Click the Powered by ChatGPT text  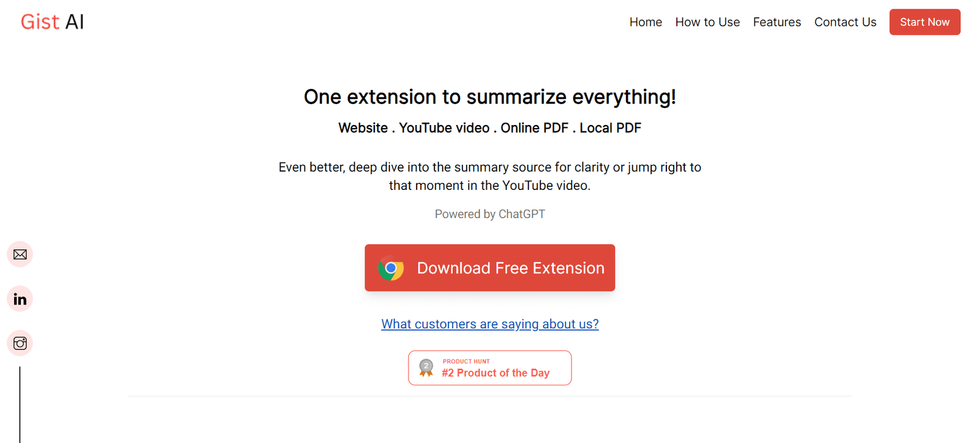coord(490,214)
